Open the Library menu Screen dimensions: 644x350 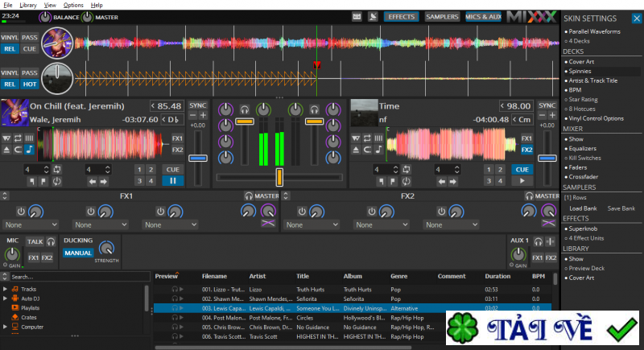[28, 5]
